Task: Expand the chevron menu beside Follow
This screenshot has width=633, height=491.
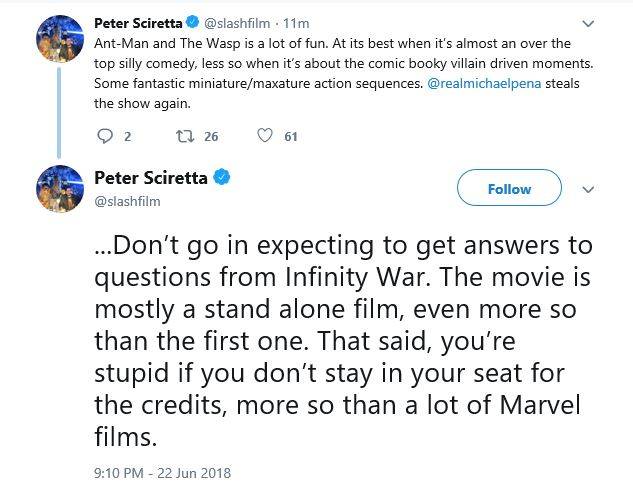Action: click(x=589, y=188)
